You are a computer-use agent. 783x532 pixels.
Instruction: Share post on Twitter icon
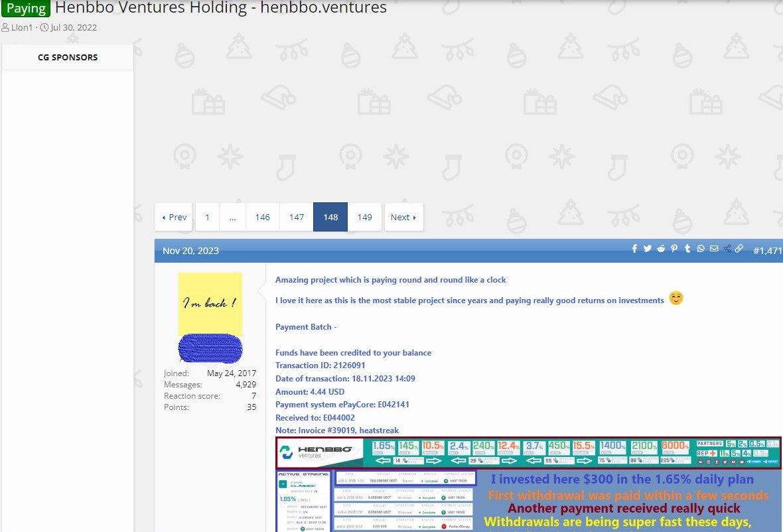coord(648,249)
